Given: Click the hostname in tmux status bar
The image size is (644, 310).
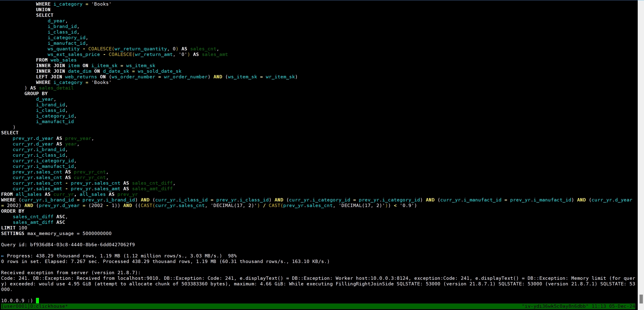Looking at the screenshot, I should pos(555,306).
